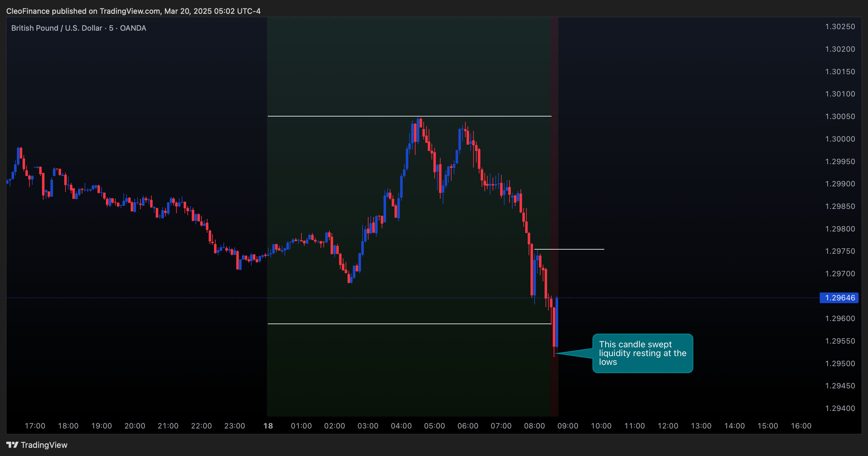
Task: Click the 1.29700 price axis label
Action: click(840, 274)
